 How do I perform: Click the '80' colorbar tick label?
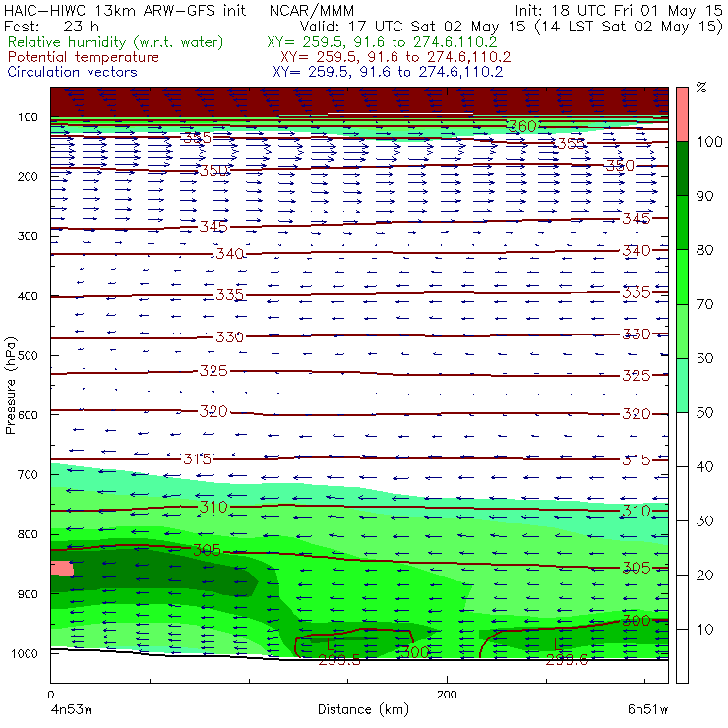(704, 250)
